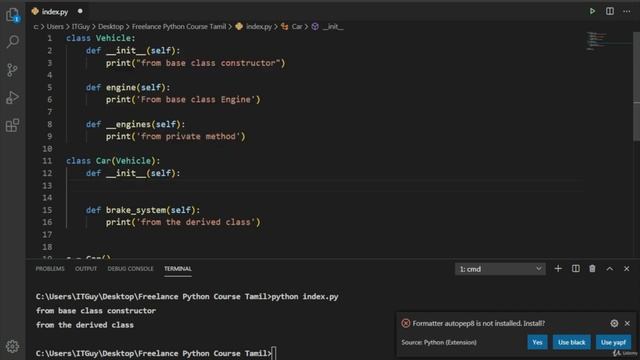Click 'def __engines(self):' on line 8
The image size is (640, 360).
point(136,124)
